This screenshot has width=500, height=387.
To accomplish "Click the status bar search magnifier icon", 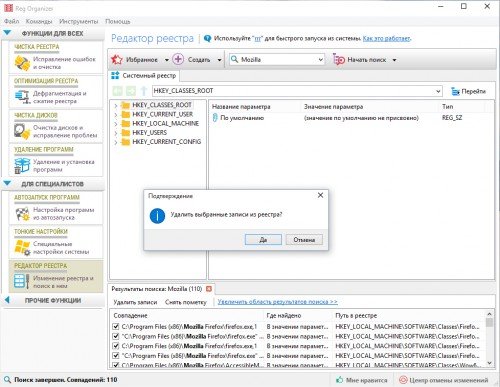I will (7, 380).
